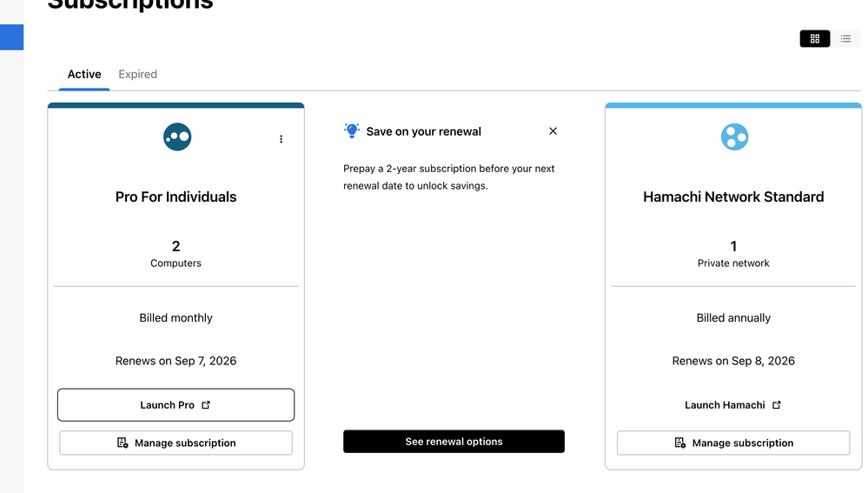Screen dimensions: 868x493
Task: Click the Pro product logo icon
Action: click(x=177, y=137)
